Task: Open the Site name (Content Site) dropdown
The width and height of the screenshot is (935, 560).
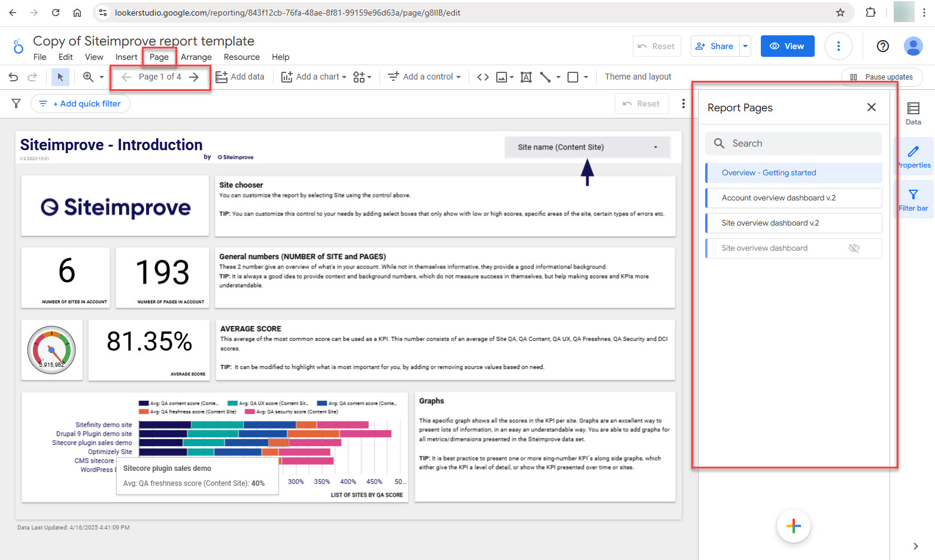Action: click(x=587, y=147)
